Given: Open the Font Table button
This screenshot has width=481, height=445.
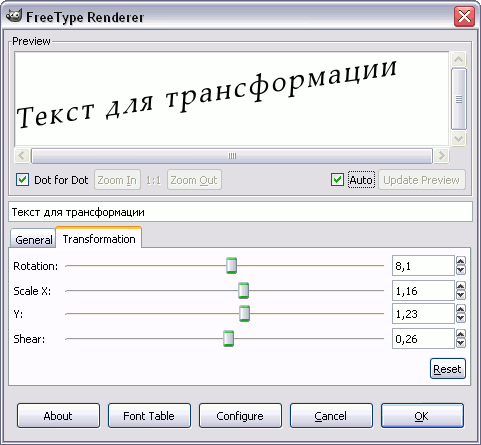Looking at the screenshot, I should [149, 416].
